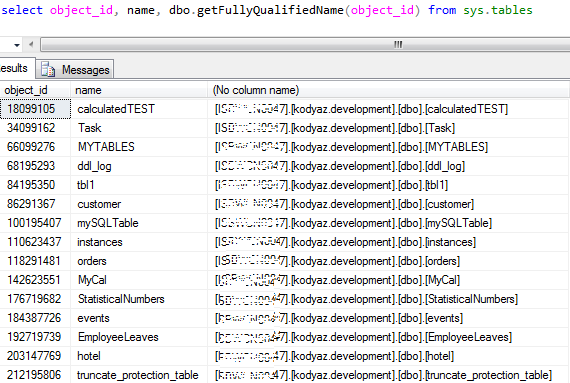570x383 pixels.
Task: Click the 'select' keyword in query
Action: tap(22, 10)
